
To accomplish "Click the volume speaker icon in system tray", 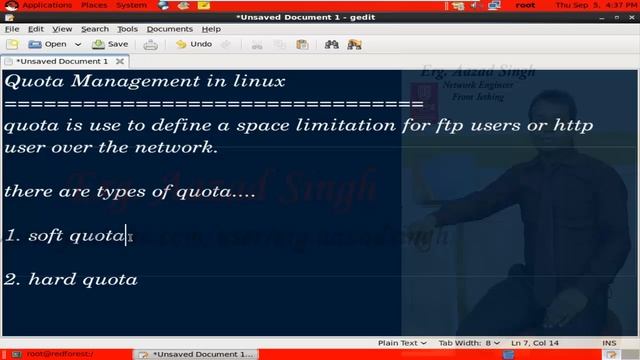I will point(475,6).
